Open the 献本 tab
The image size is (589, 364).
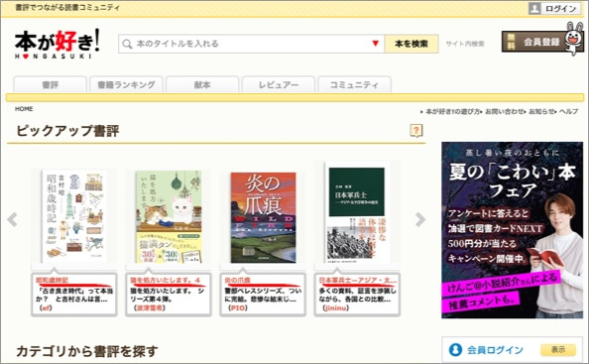202,84
